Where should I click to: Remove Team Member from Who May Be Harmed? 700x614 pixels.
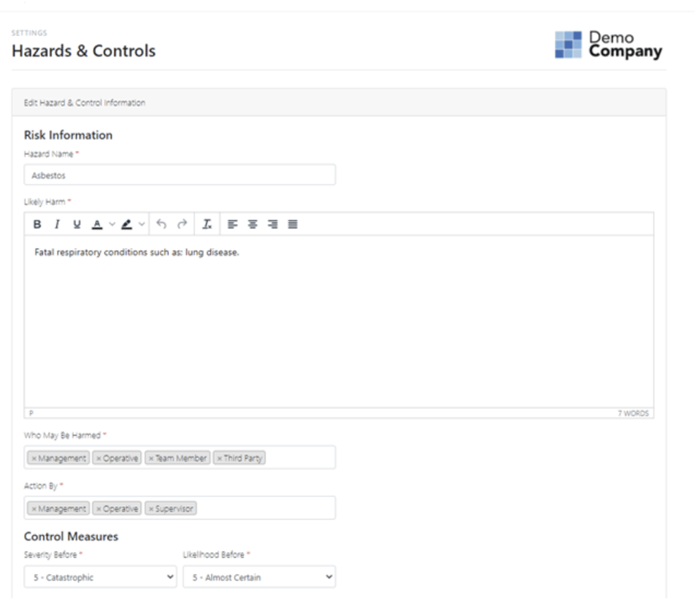(151, 458)
